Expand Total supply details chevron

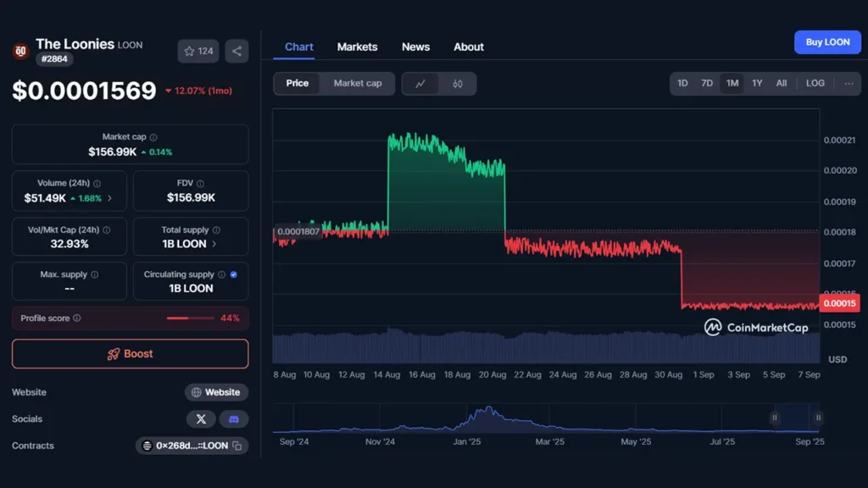pos(214,244)
